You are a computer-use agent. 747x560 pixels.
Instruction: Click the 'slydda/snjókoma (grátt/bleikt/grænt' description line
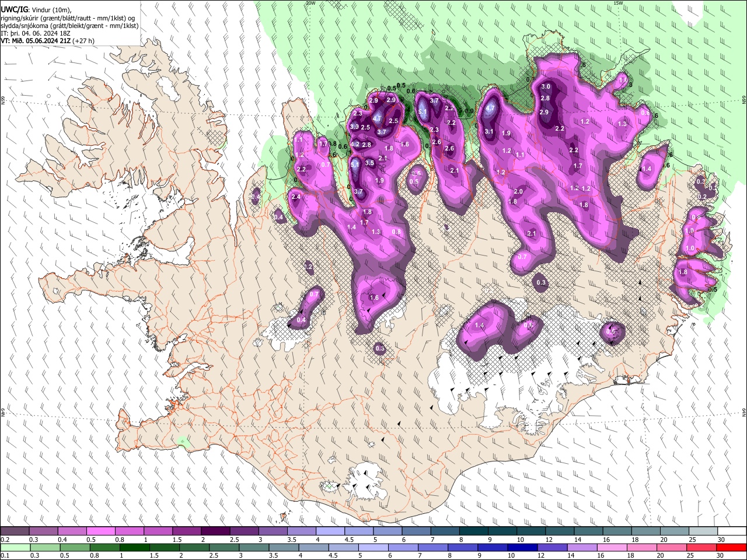tap(70, 26)
